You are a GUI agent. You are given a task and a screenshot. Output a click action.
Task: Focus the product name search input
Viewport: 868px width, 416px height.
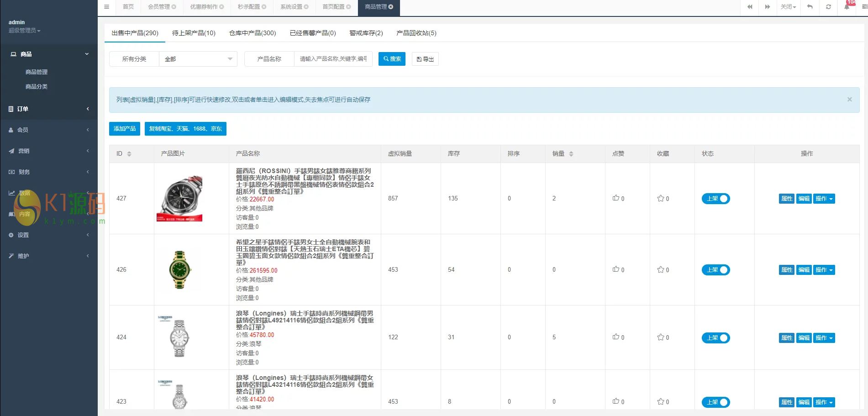pos(333,59)
